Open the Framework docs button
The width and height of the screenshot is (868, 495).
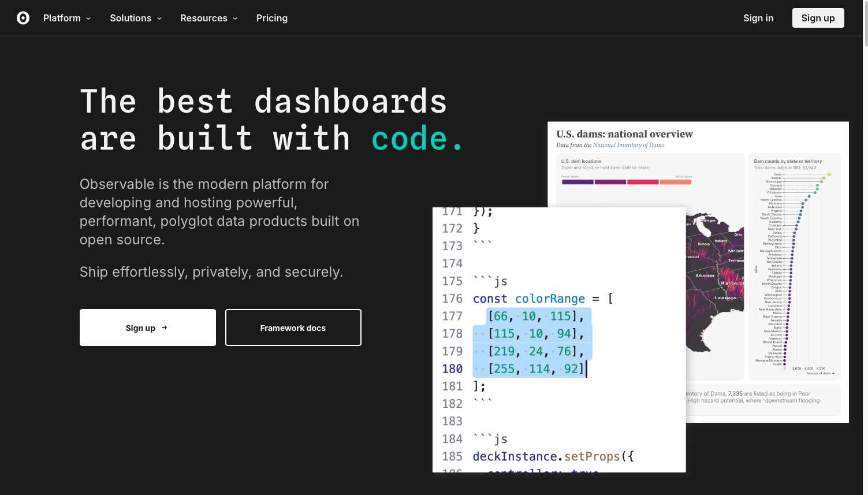click(293, 327)
